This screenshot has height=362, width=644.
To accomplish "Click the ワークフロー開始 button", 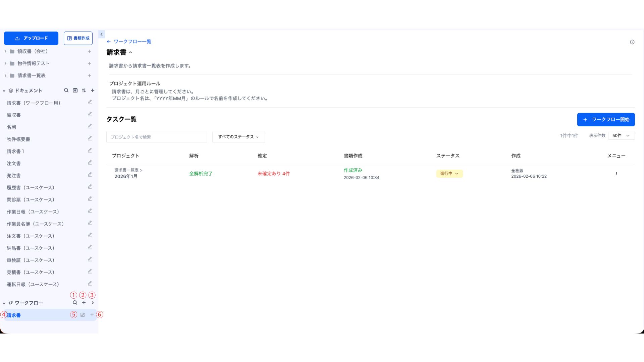I will (606, 120).
